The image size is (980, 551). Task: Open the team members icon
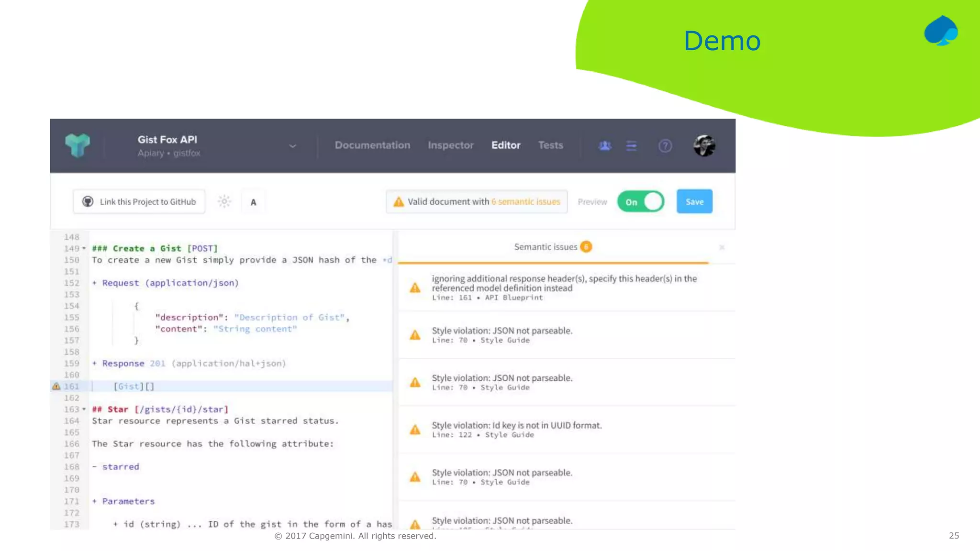coord(605,145)
